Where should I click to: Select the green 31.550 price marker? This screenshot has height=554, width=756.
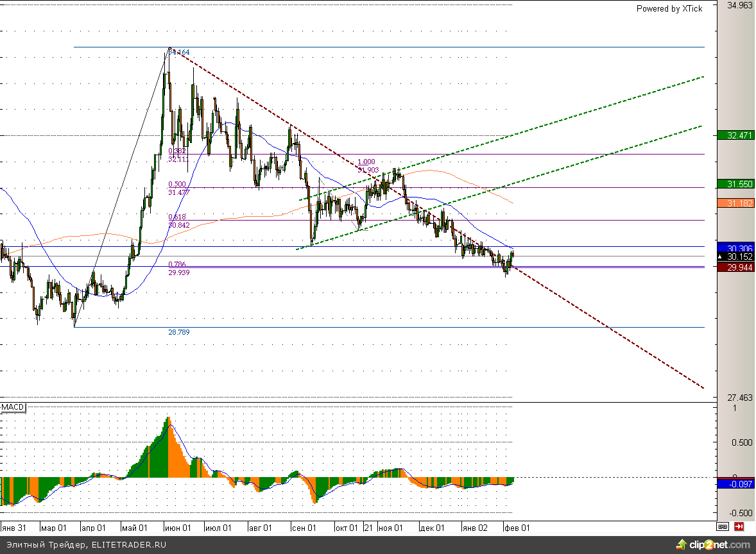(x=735, y=183)
